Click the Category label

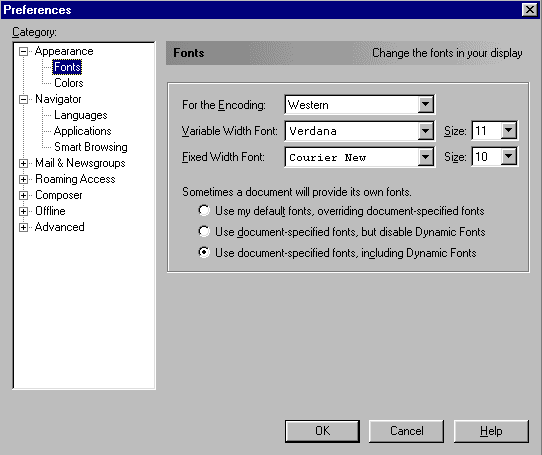click(34, 32)
